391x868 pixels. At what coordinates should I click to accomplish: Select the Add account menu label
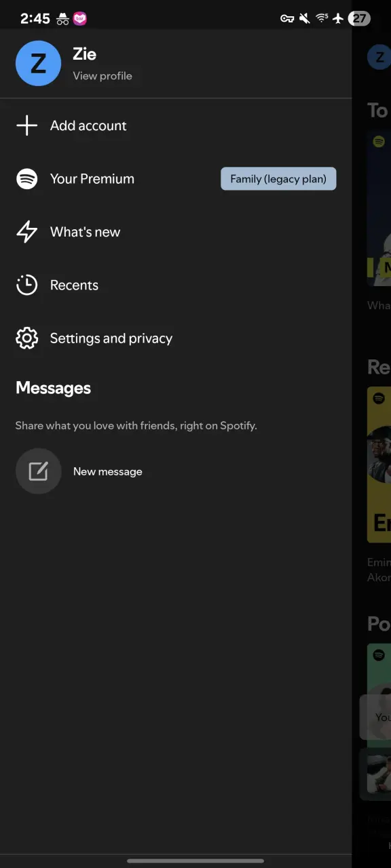coord(88,125)
